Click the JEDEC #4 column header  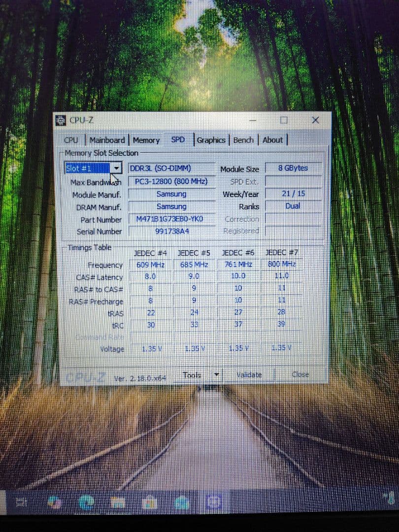(x=150, y=254)
